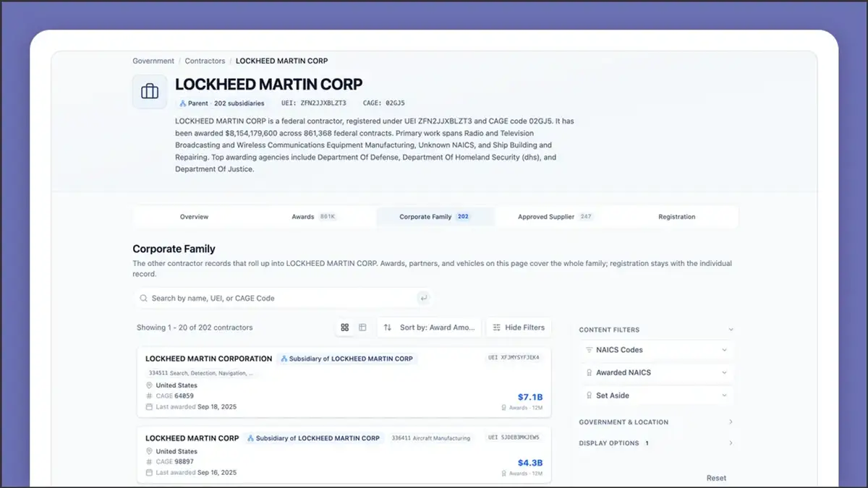Screen dimensions: 868x488
Task: Click UEI XFJMYSYFJEK4 tag
Action: pos(514,357)
